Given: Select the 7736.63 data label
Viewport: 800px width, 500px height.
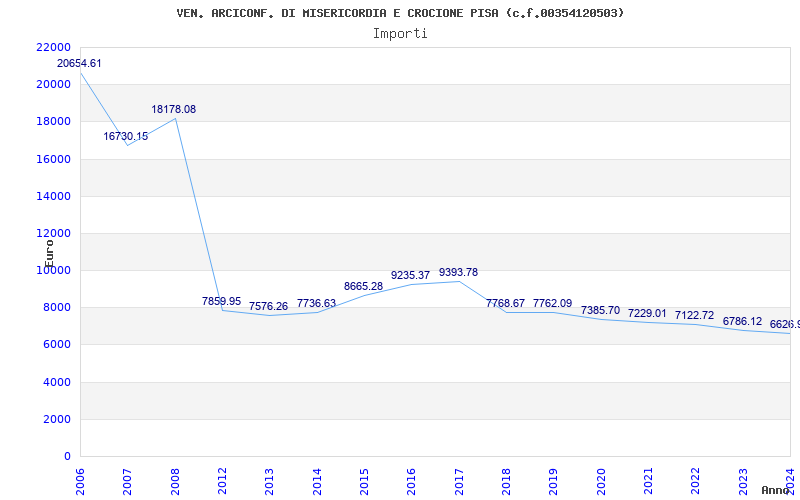Looking at the screenshot, I should 316,303.
